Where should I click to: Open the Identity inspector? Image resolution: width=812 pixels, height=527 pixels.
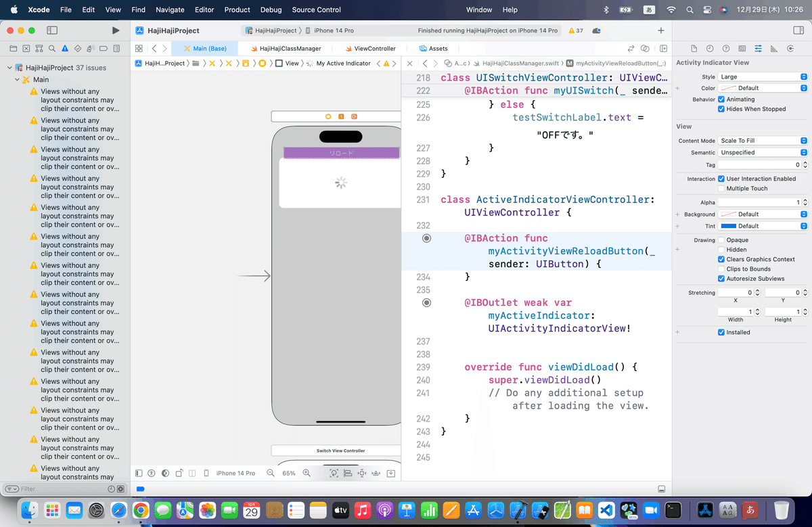tap(742, 49)
